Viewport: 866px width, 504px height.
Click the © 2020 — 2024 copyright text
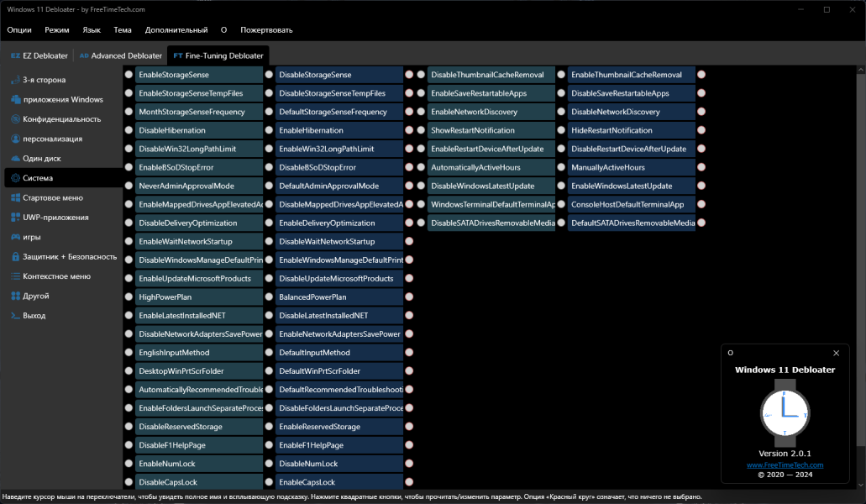click(785, 475)
